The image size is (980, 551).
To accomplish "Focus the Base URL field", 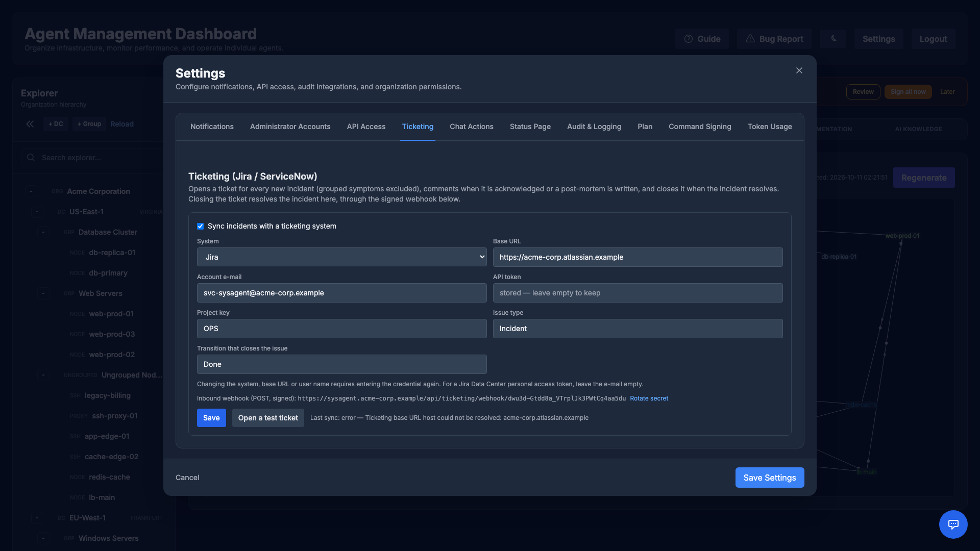I will tap(638, 257).
